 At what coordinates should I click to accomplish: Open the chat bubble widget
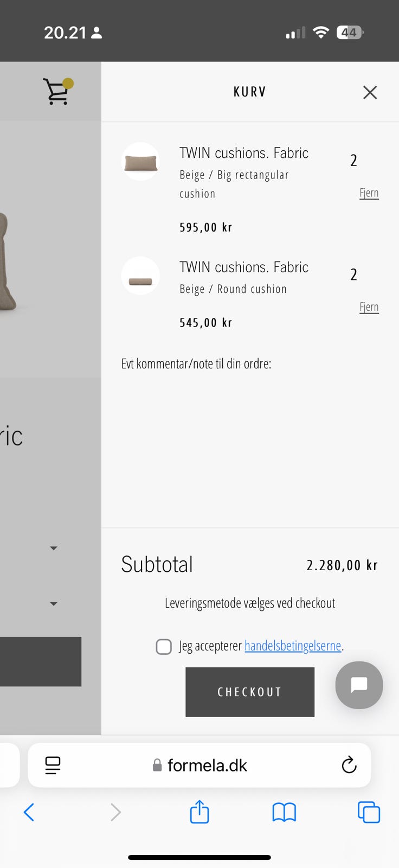[x=359, y=685]
